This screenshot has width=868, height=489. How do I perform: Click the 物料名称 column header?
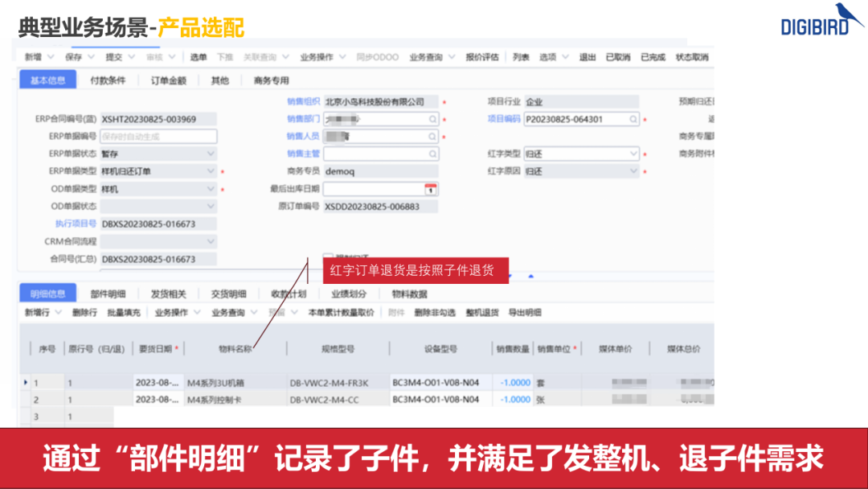235,349
